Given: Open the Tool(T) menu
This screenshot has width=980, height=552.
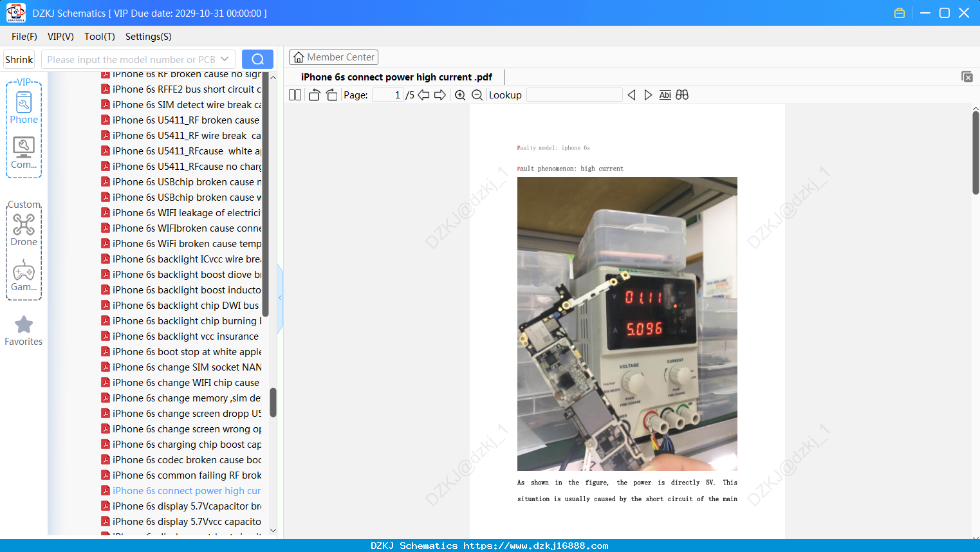Looking at the screenshot, I should 100,37.
